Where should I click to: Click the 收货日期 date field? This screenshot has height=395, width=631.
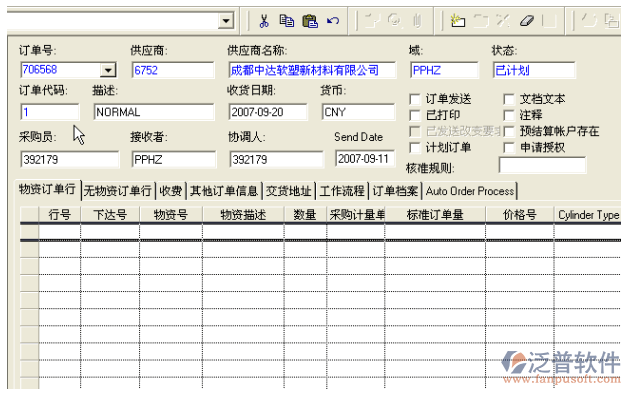pyautogui.click(x=268, y=112)
